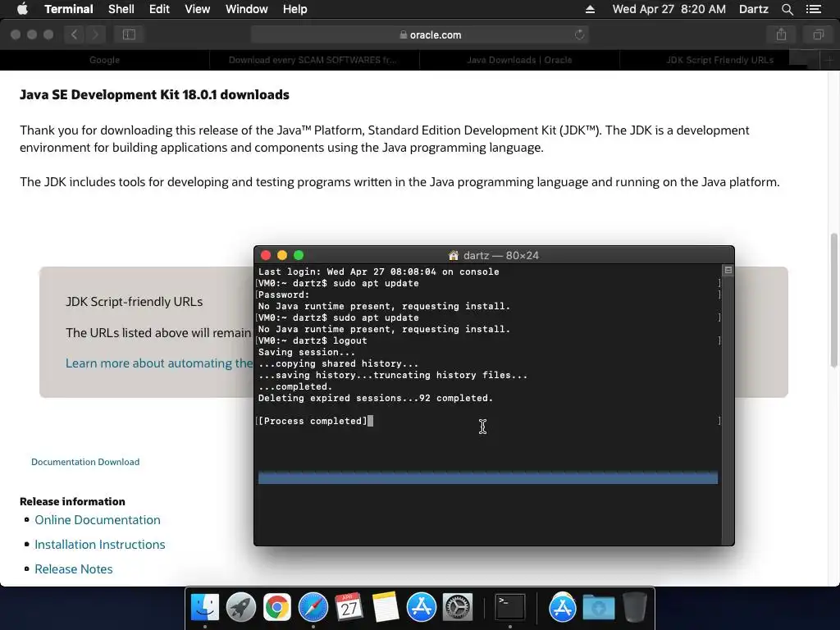The width and height of the screenshot is (840, 630).
Task: Add a new Safari tab
Action: tap(829, 60)
